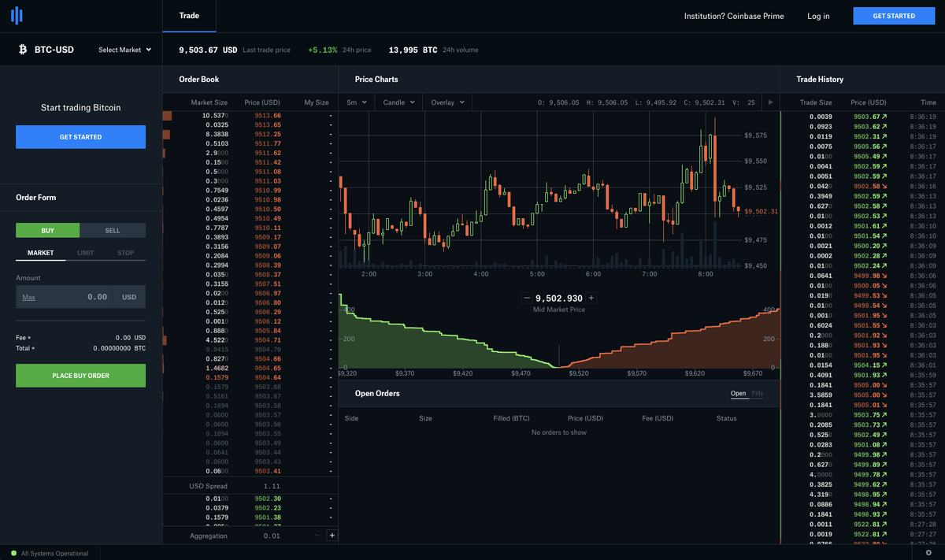Switch order form to BUY

(48, 230)
